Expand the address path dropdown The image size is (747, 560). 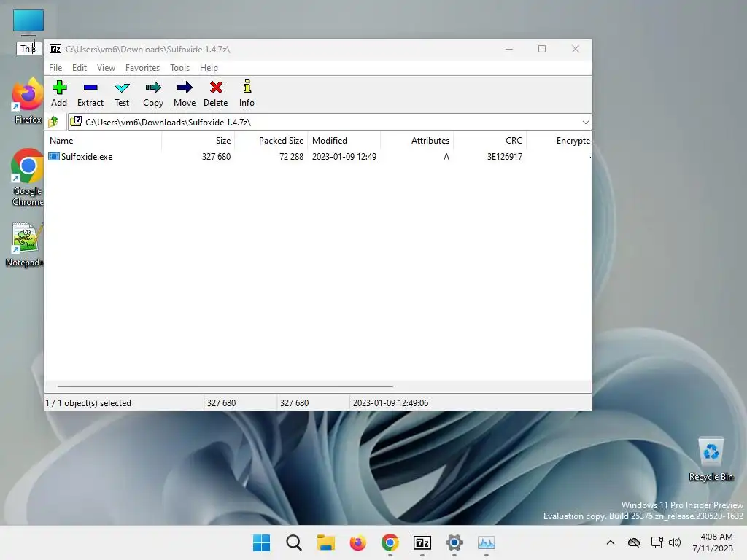585,122
